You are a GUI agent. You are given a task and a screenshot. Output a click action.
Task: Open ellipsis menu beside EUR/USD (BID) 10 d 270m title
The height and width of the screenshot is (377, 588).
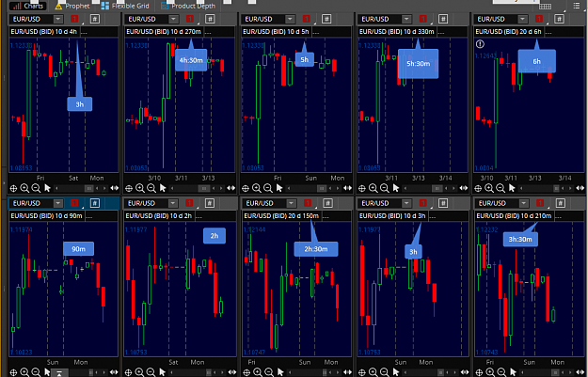click(x=208, y=32)
